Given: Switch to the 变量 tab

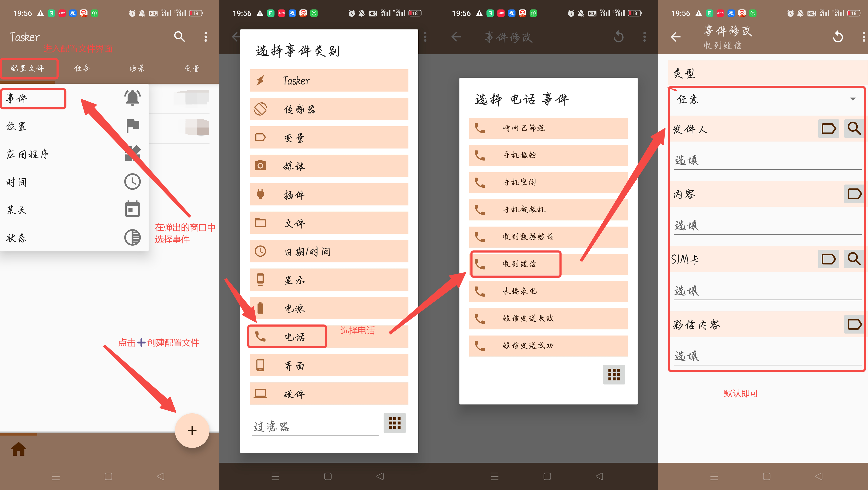Looking at the screenshot, I should coord(192,68).
